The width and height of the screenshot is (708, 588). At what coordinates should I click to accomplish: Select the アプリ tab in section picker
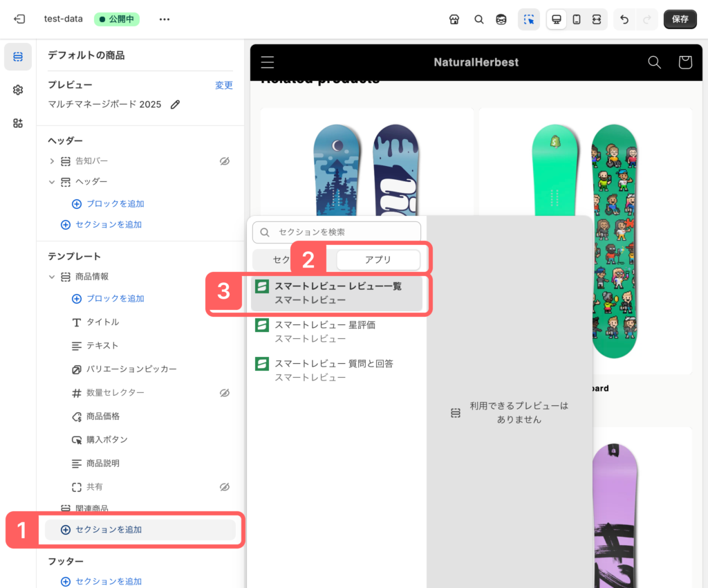click(x=378, y=259)
